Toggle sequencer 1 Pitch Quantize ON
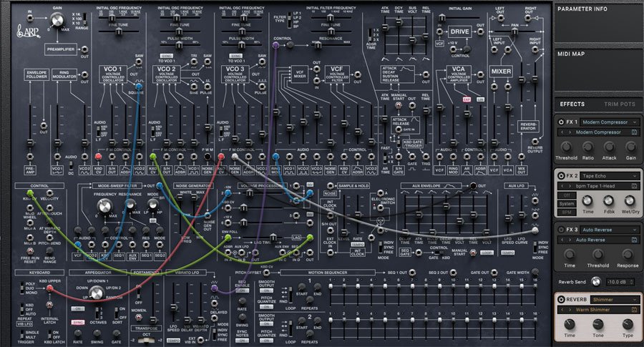Viewport: 644px width, 347px height. tap(266, 306)
